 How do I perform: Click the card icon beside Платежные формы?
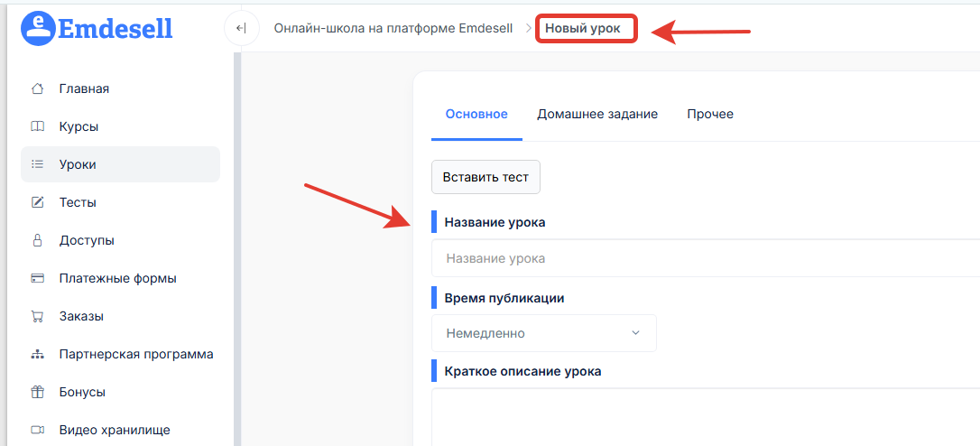[x=38, y=278]
